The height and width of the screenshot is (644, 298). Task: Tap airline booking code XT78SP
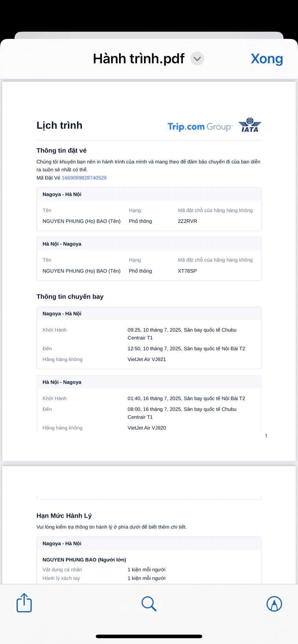187,271
